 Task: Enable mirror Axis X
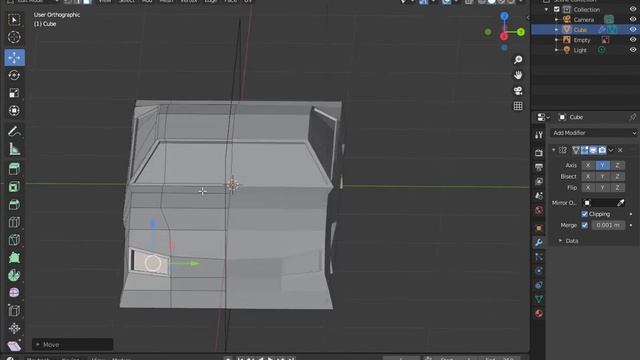[x=588, y=165]
